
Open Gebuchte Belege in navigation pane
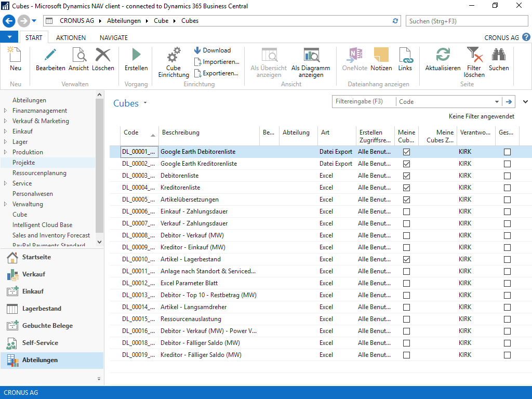tap(51, 326)
